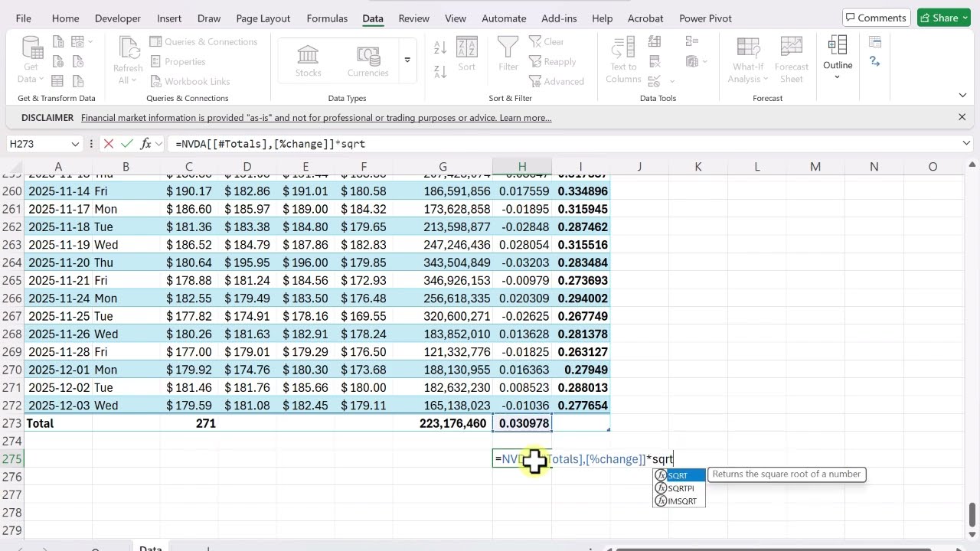The width and height of the screenshot is (980, 551).
Task: Click the Data Validation icon
Action: [655, 82]
